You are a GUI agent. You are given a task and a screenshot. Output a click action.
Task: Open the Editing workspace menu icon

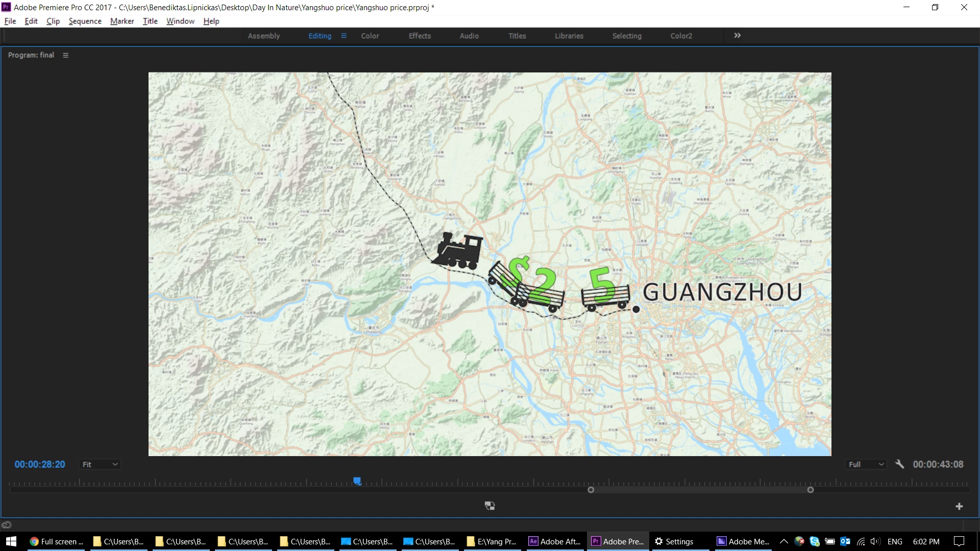tap(344, 36)
